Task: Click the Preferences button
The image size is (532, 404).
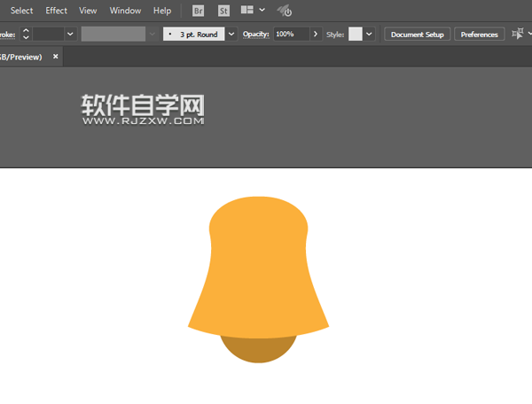Action: 479,34
